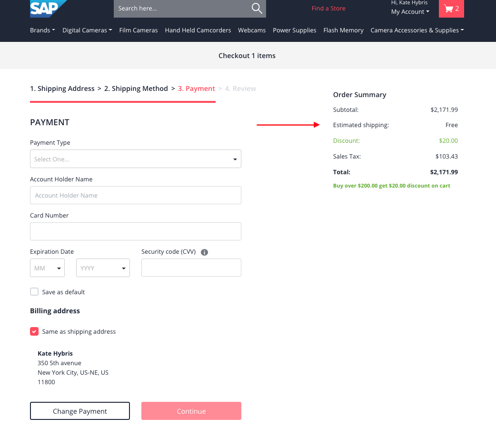496x448 pixels.
Task: Click the cart promotion message text
Action: [391, 186]
